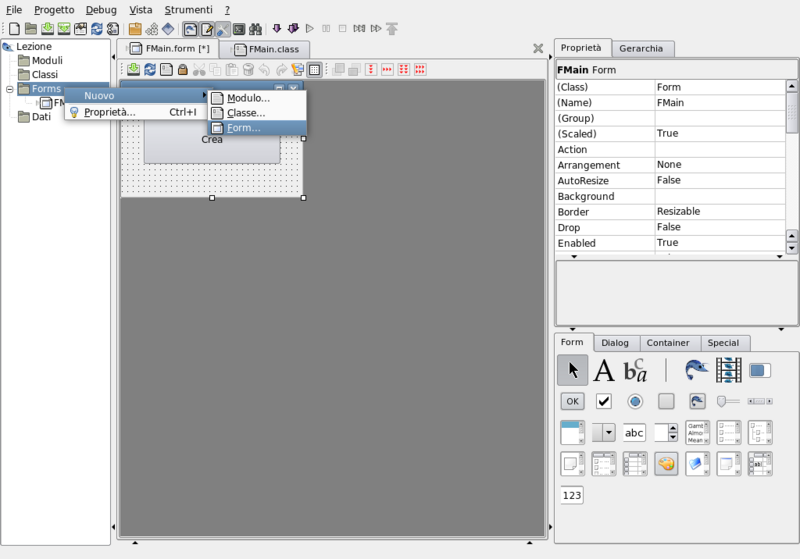Toggle the grid display button in the form toolbar
800x559 pixels.
[314, 70]
